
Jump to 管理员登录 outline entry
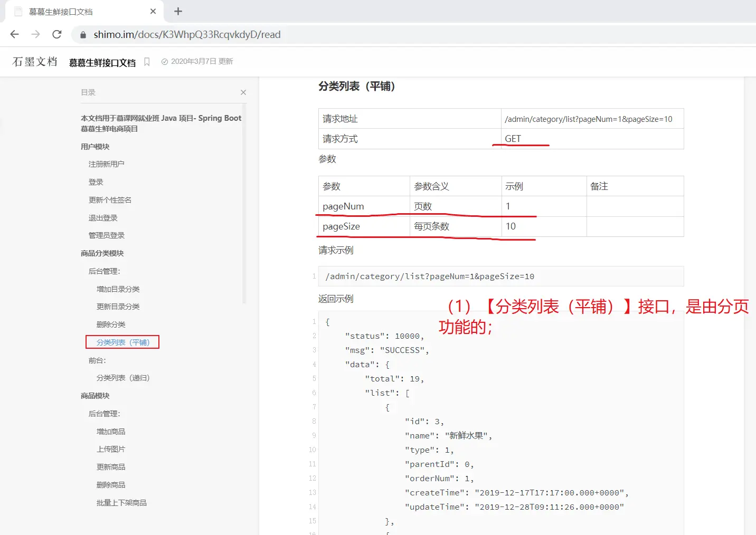pyautogui.click(x=107, y=235)
